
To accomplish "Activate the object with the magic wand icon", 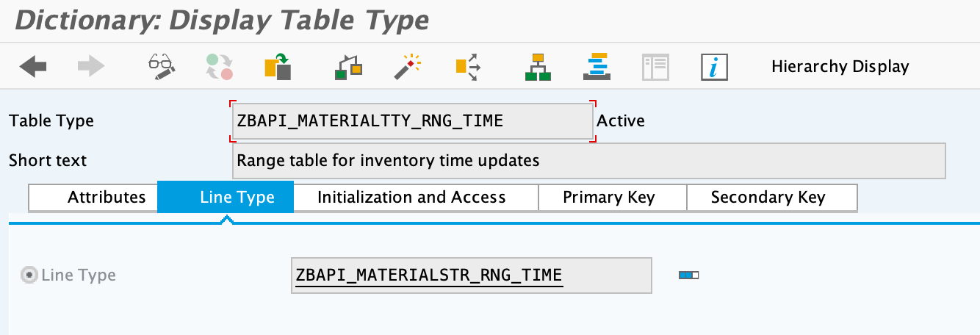I will pos(407,67).
